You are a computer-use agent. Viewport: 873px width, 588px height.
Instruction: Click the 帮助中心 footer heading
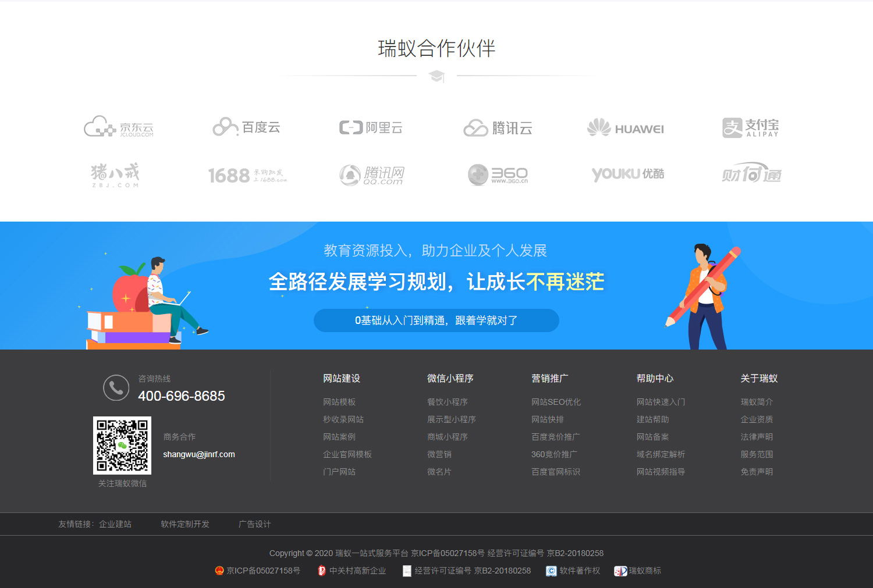coord(655,379)
